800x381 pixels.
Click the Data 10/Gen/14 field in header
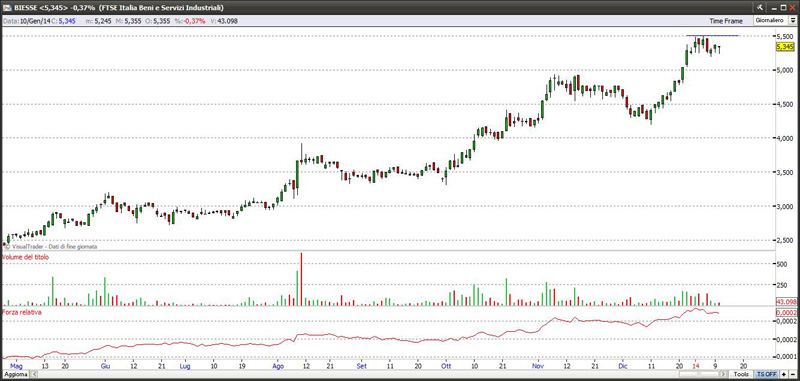coord(26,21)
